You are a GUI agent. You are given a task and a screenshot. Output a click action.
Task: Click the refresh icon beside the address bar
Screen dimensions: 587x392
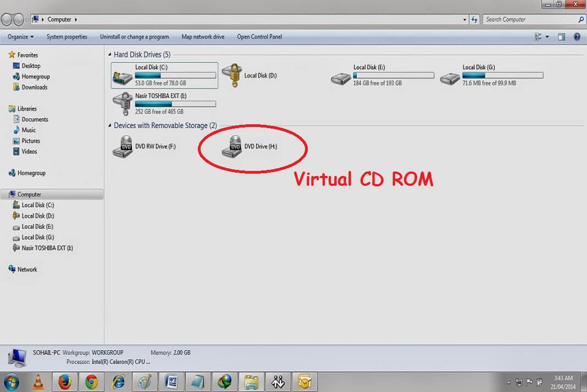(474, 19)
